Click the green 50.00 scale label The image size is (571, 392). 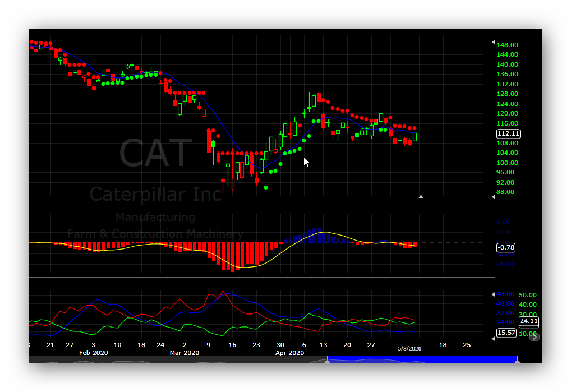[528, 295]
